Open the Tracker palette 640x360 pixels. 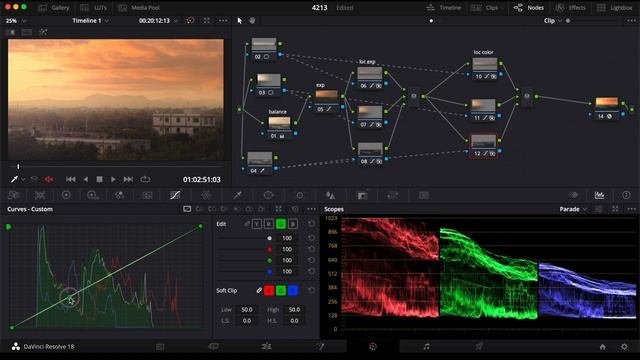300,195
